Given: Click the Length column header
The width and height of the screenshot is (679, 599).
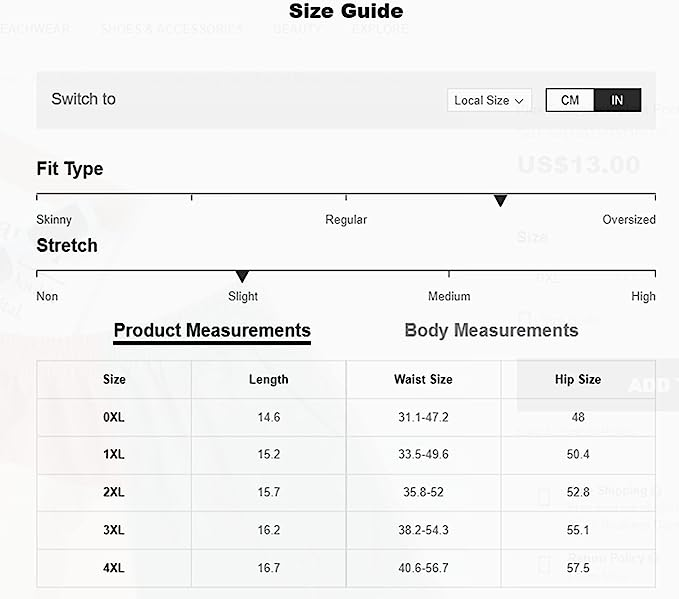Looking at the screenshot, I should pyautogui.click(x=268, y=379).
